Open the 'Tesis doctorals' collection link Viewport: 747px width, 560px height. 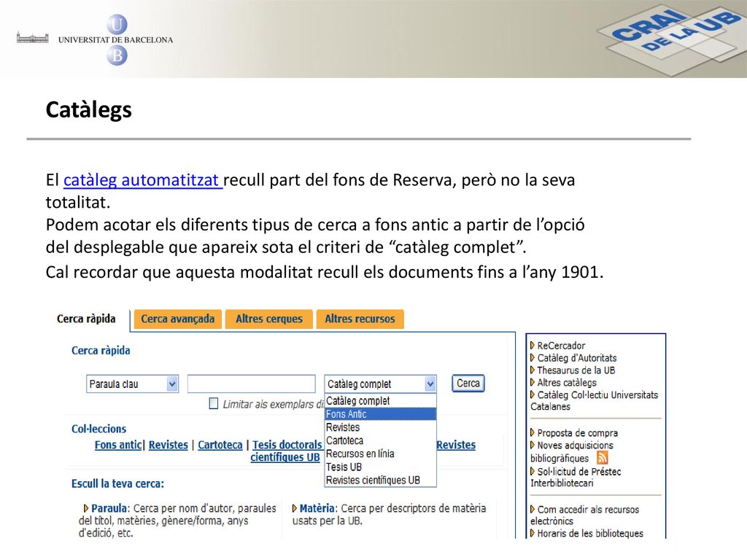click(x=287, y=445)
